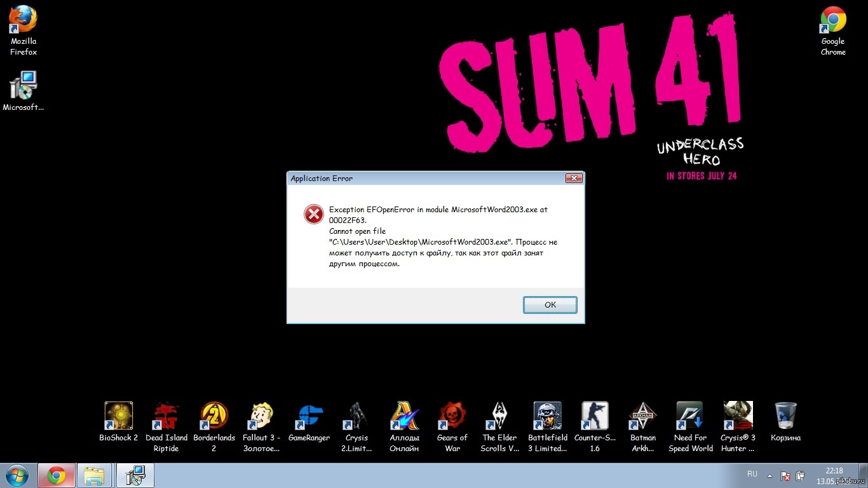Open Chrome from the taskbar

tap(57, 475)
